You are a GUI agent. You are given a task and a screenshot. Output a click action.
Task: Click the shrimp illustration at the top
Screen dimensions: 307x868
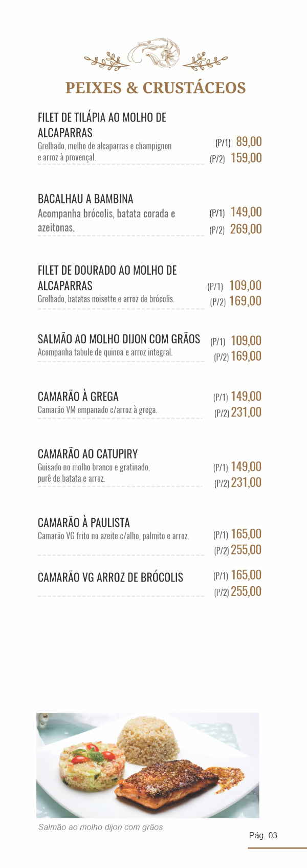point(155,53)
